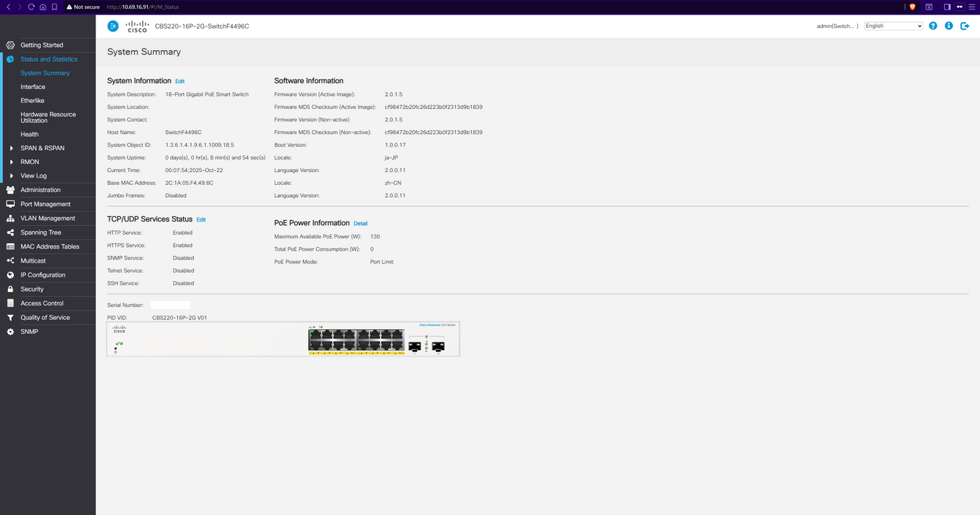Click the browser home icon
This screenshot has height=515, width=980.
(x=43, y=7)
